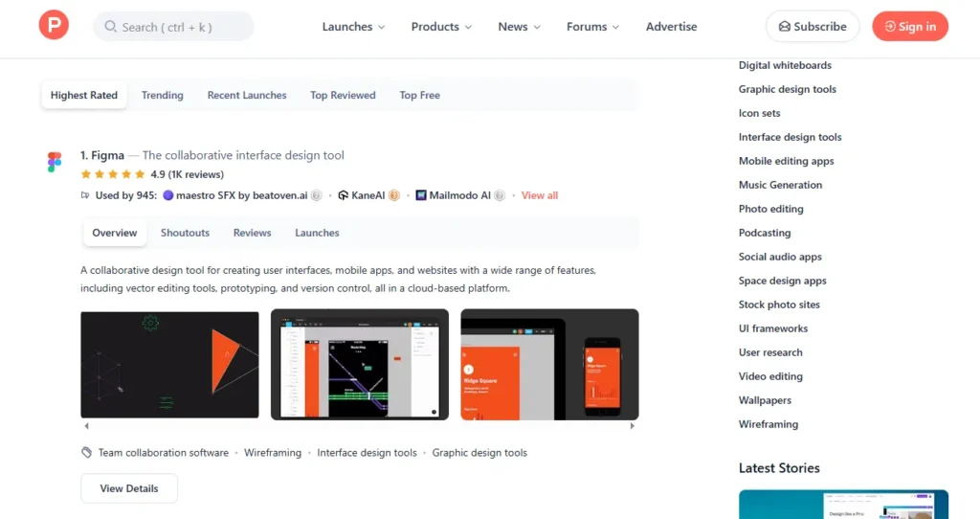Viewport: 980px width, 519px height.
Task: Expand the Forums menu
Action: click(x=592, y=27)
